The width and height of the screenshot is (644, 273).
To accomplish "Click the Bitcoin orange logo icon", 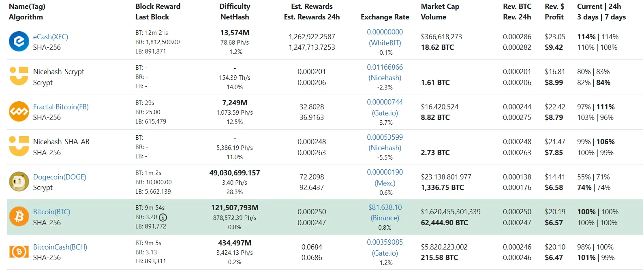I will pos(19,217).
